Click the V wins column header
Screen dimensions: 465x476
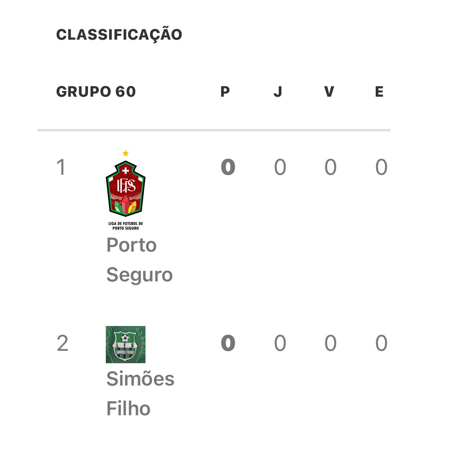pos(329,92)
